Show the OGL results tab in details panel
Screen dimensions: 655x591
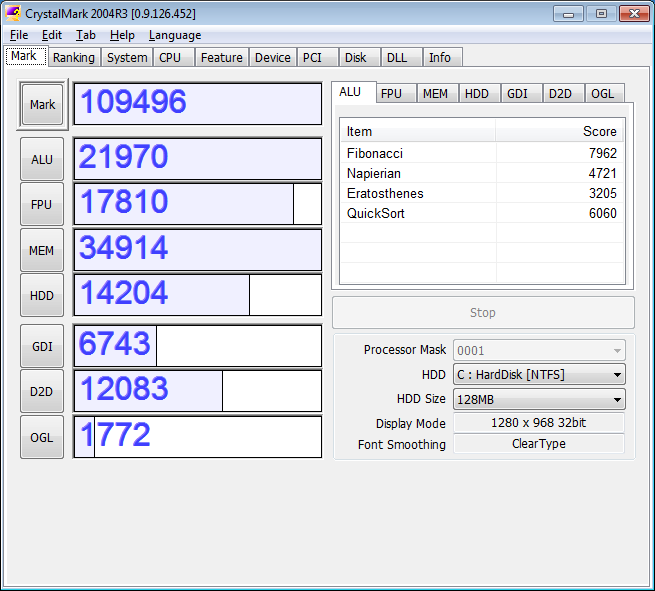[x=603, y=94]
